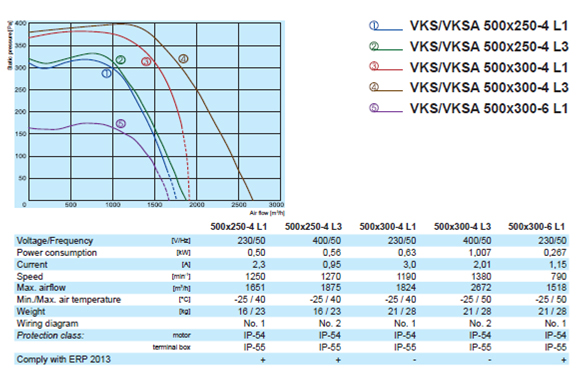Click table column header 500x300-4 L1
584x373 pixels.
pos(388,227)
